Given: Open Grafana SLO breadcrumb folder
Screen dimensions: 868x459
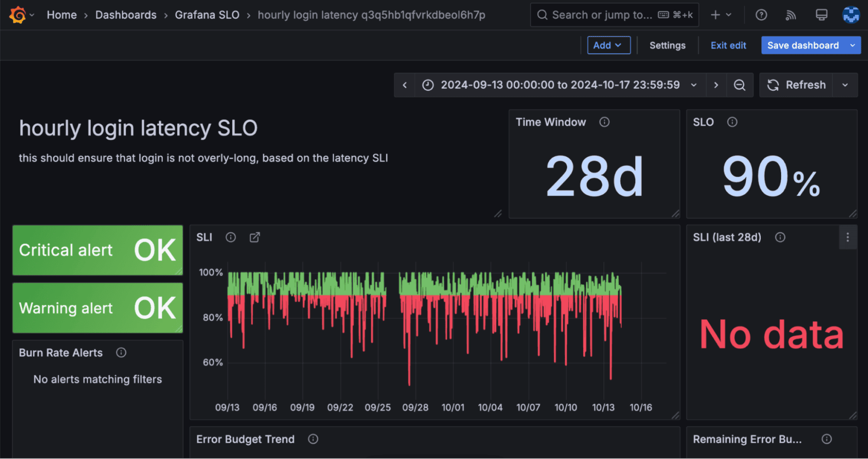Looking at the screenshot, I should (207, 15).
